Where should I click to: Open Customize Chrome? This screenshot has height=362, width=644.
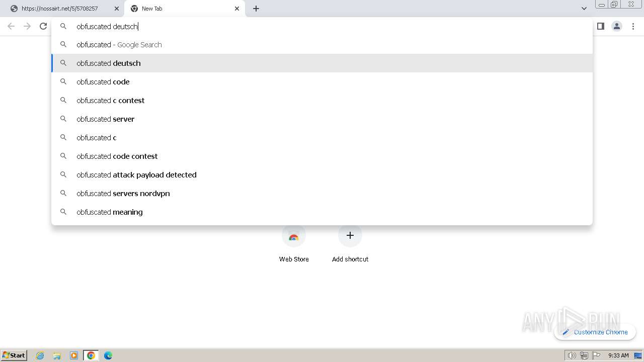[595, 332]
